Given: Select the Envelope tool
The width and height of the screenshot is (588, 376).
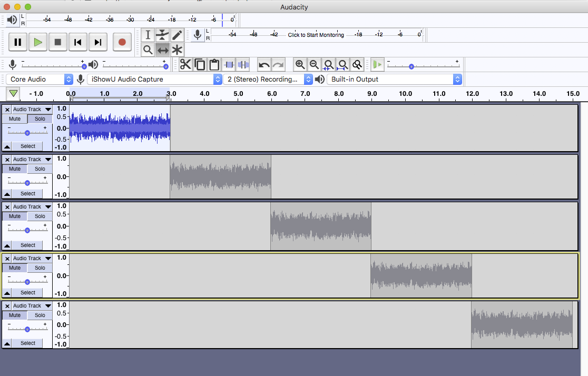Looking at the screenshot, I should [163, 35].
